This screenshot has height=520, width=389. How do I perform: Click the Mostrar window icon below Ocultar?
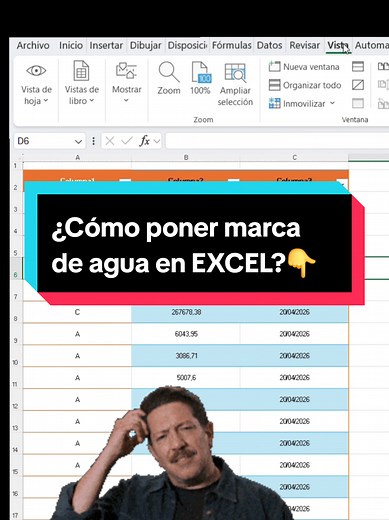(x=358, y=104)
